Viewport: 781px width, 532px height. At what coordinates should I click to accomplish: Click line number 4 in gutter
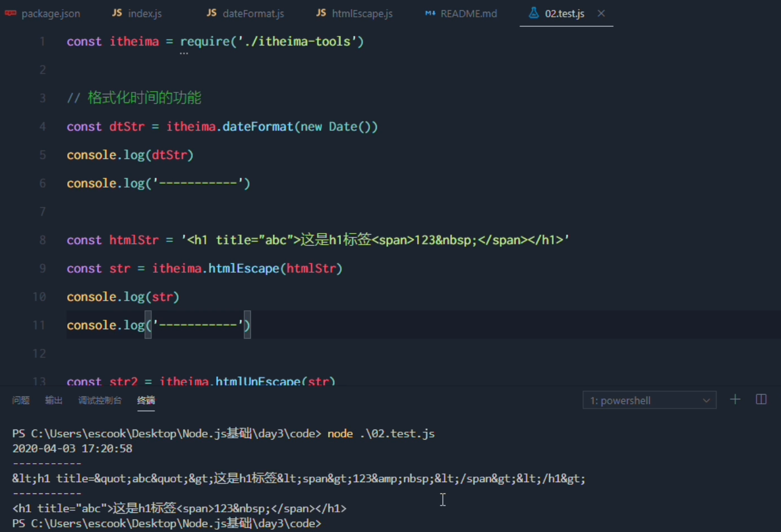point(43,127)
